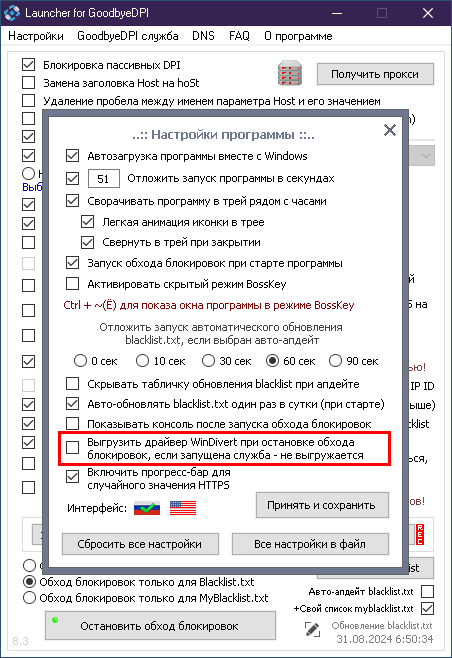452x658 pixels.
Task: Click Сбросить все настройки button
Action: point(140,544)
